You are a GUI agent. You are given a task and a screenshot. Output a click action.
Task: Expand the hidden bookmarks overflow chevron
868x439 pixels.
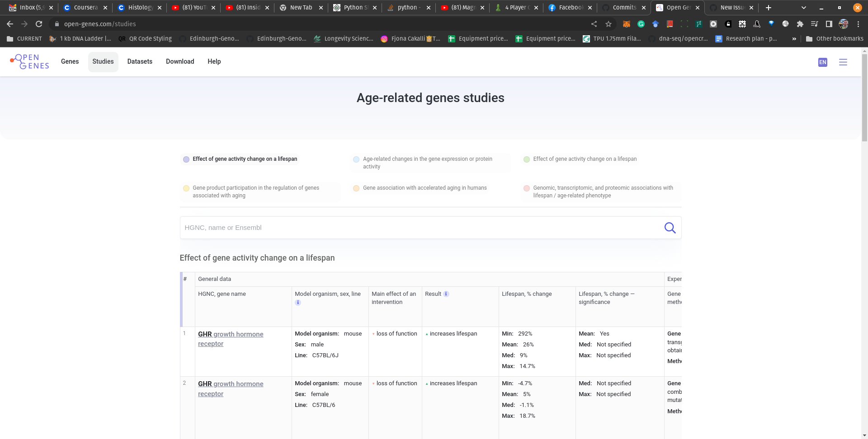tap(794, 38)
